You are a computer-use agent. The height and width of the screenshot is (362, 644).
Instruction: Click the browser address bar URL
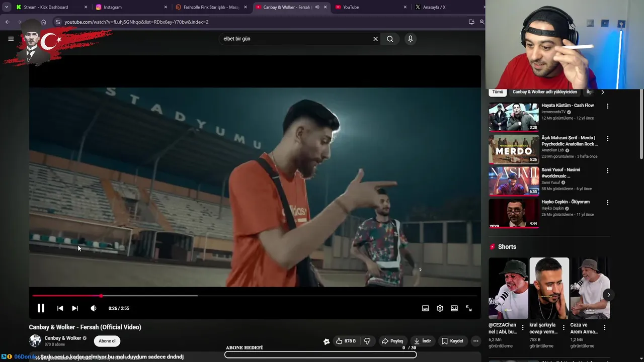(136, 22)
